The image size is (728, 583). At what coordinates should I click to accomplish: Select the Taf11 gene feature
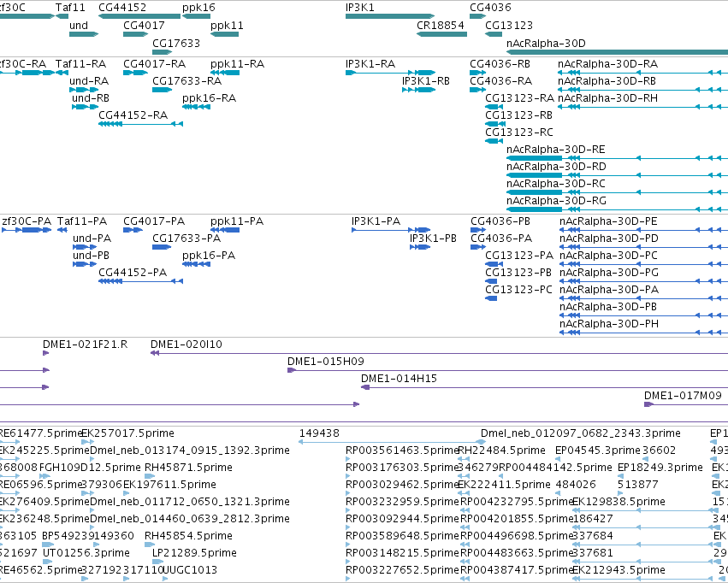pyautogui.click(x=62, y=16)
